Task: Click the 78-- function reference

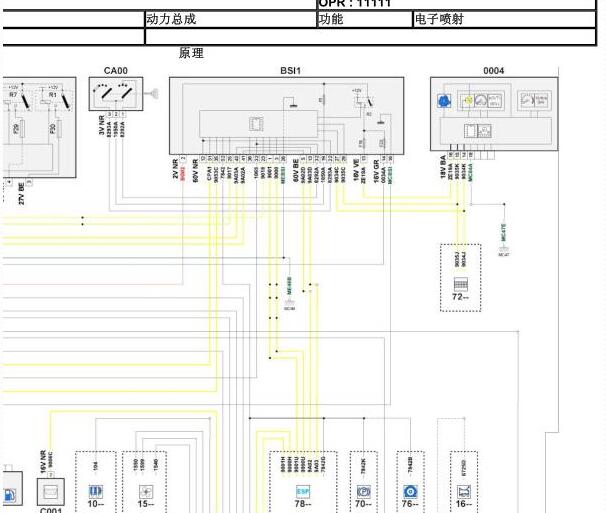Action: (303, 504)
